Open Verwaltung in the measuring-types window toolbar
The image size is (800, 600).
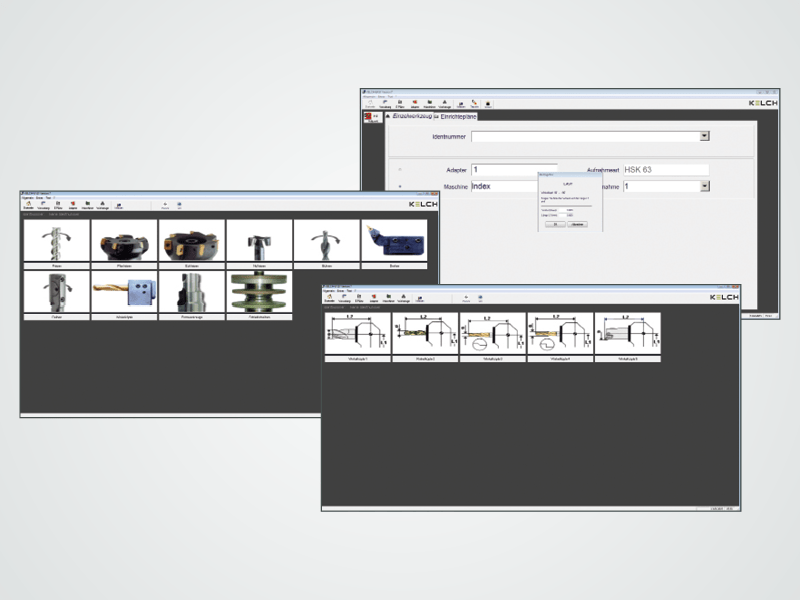(x=344, y=298)
